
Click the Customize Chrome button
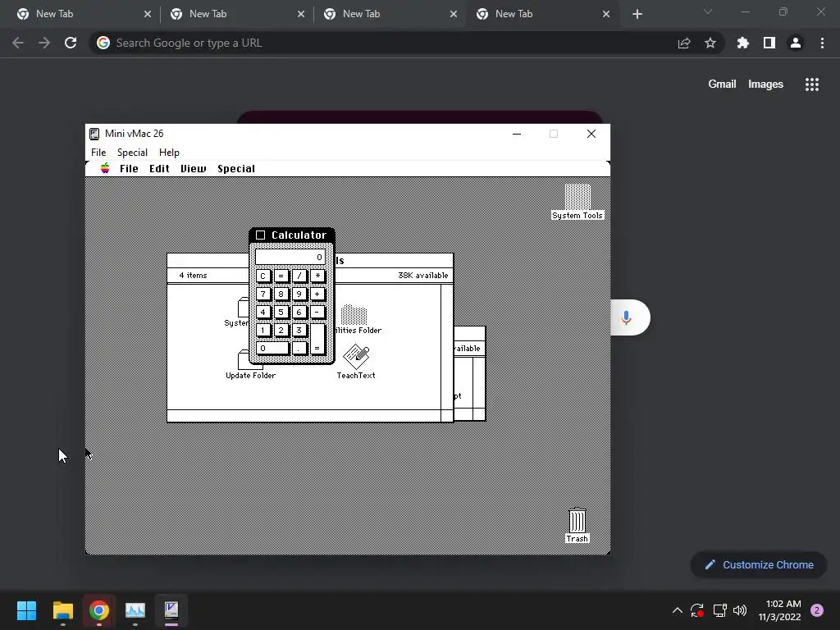click(x=759, y=564)
